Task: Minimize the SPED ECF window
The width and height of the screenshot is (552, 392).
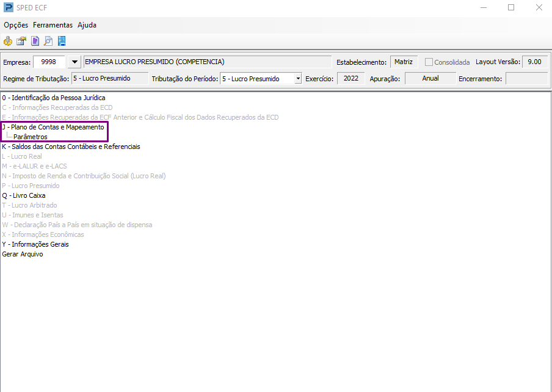Action: 484,7
